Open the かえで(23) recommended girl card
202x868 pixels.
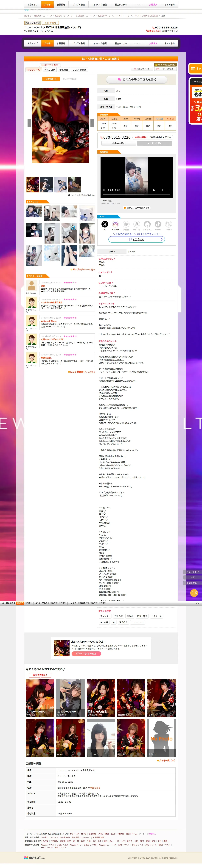(x=40, y=698)
